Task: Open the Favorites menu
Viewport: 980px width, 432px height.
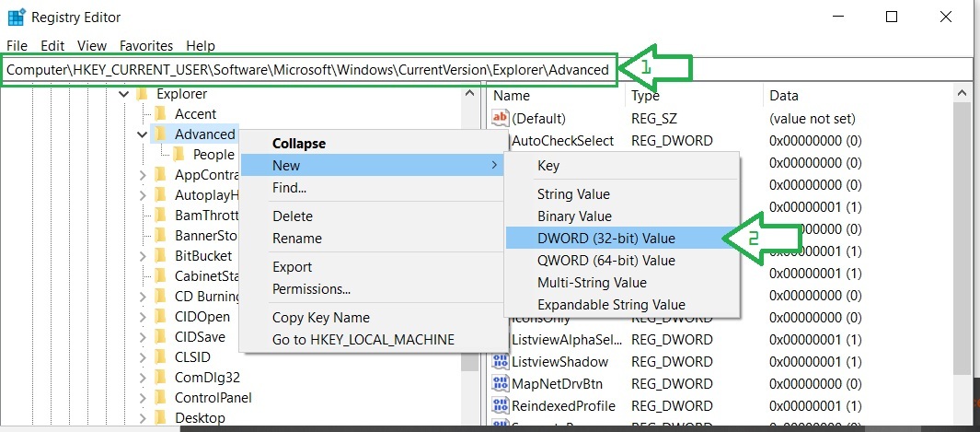Action: [146, 46]
